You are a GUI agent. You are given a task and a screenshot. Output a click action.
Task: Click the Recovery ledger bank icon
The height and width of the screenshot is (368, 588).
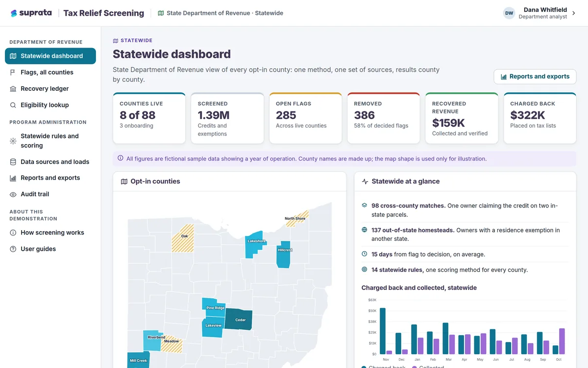[13, 89]
